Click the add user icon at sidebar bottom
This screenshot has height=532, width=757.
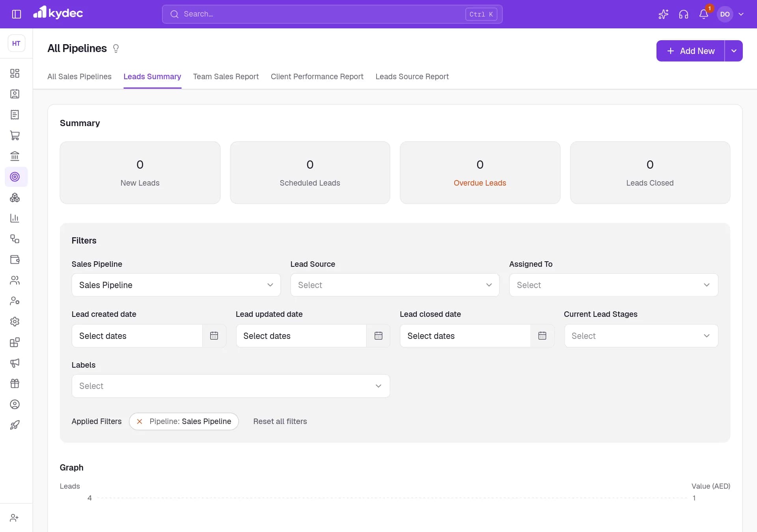15,518
